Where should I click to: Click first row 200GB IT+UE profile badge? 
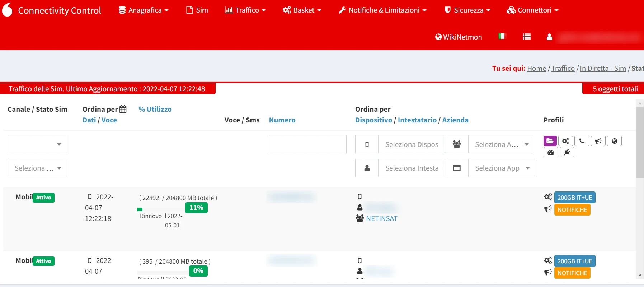click(575, 198)
